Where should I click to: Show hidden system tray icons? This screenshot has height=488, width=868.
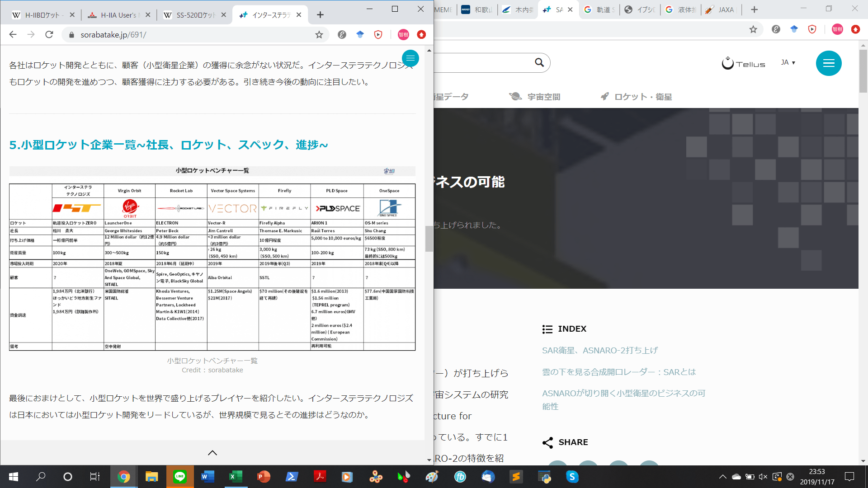(x=722, y=477)
